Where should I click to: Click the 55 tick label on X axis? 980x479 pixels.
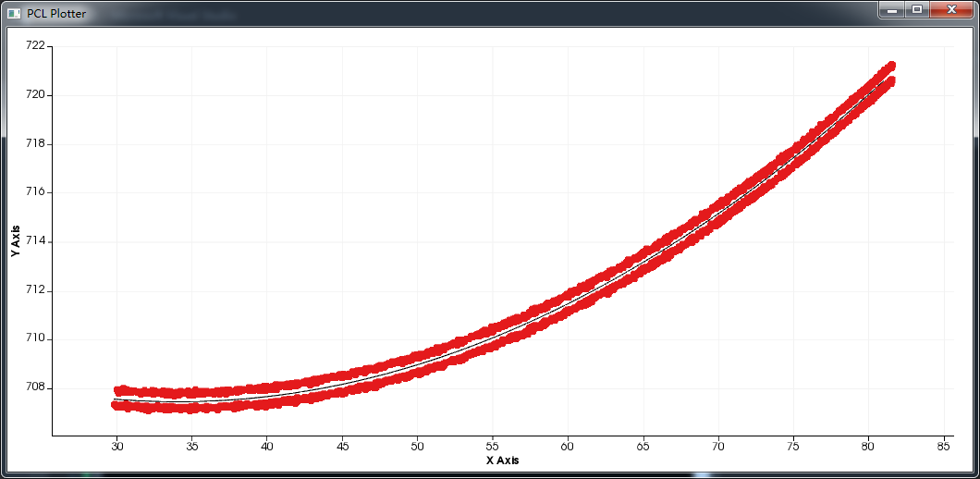coord(493,447)
